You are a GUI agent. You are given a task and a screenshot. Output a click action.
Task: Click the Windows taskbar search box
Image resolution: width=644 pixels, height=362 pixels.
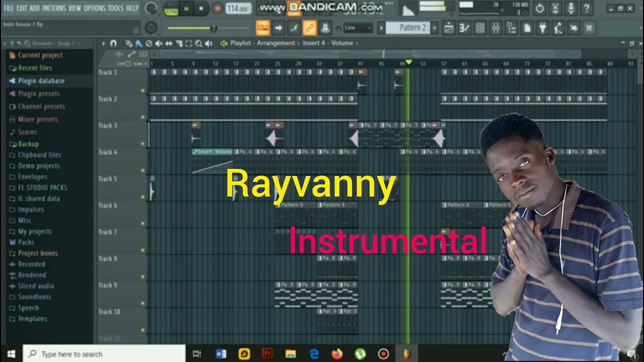pyautogui.click(x=104, y=354)
